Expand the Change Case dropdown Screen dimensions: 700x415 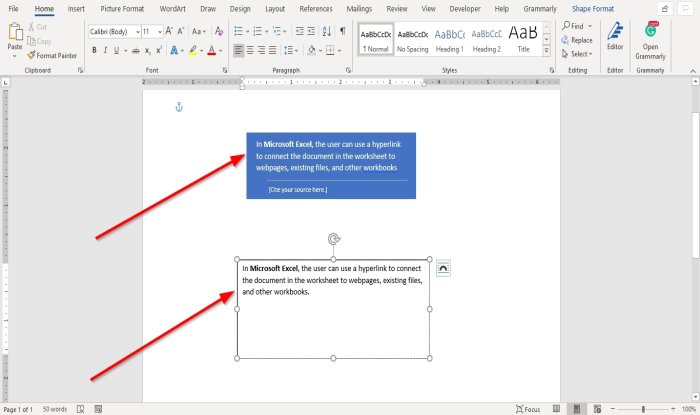(204, 32)
